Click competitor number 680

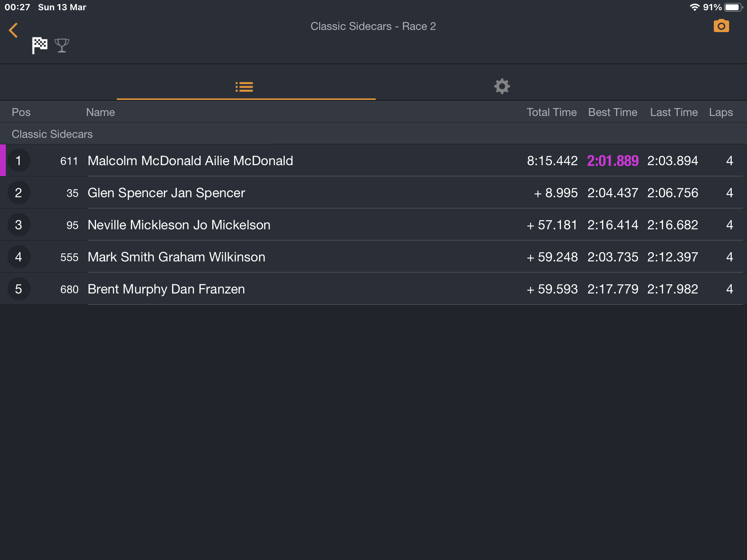(69, 289)
